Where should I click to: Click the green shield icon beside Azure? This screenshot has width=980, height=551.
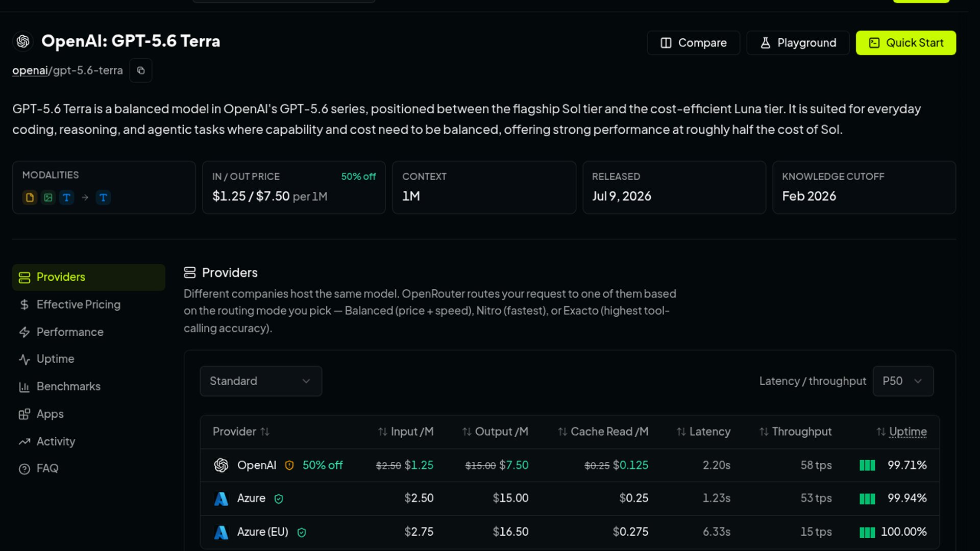[x=279, y=499]
